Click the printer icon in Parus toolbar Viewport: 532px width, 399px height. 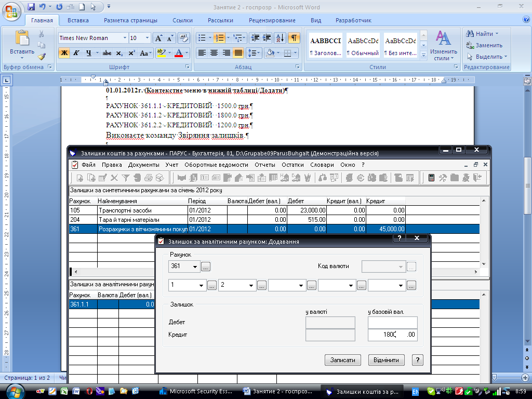[148, 178]
